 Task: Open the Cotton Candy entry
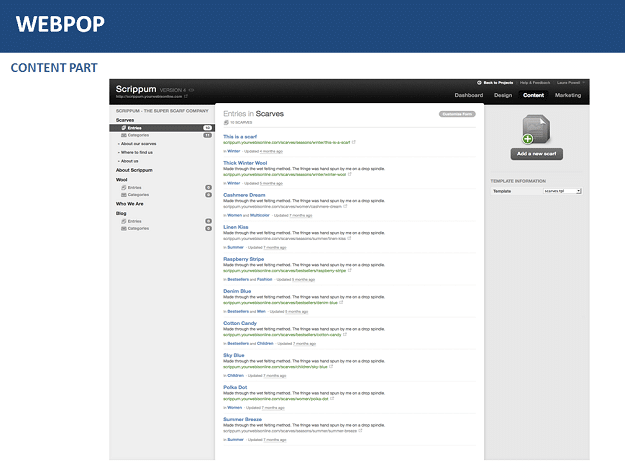point(240,323)
